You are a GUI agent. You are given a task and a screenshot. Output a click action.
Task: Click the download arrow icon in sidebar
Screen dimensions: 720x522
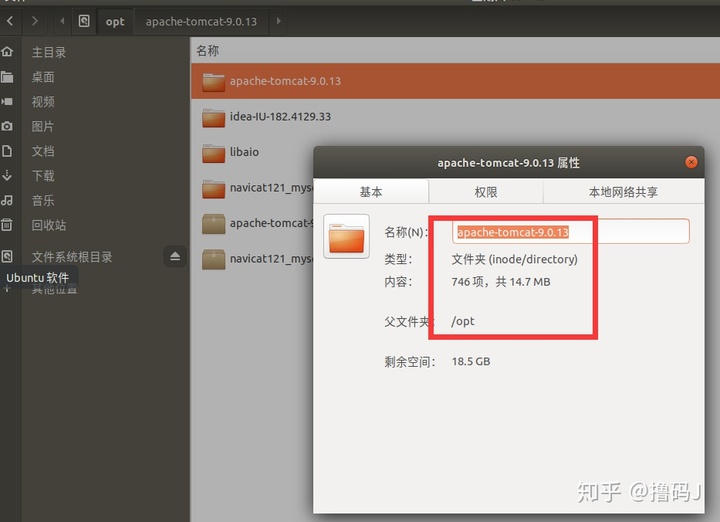coord(7,175)
